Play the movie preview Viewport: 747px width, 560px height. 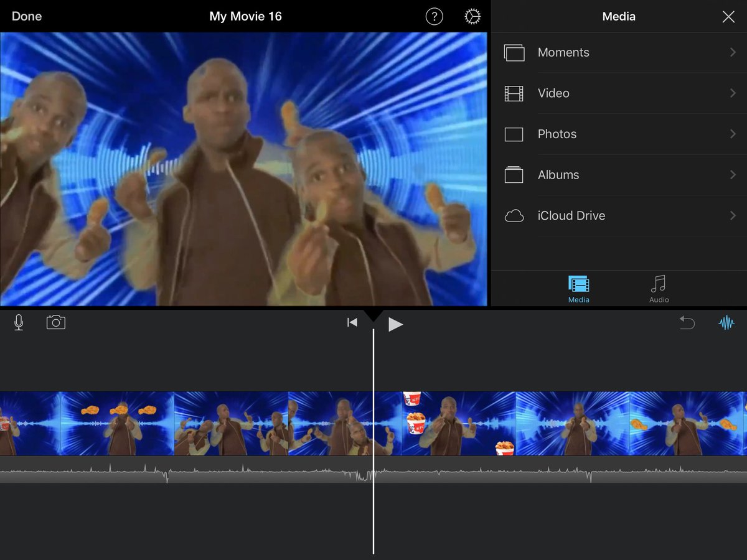(x=395, y=324)
